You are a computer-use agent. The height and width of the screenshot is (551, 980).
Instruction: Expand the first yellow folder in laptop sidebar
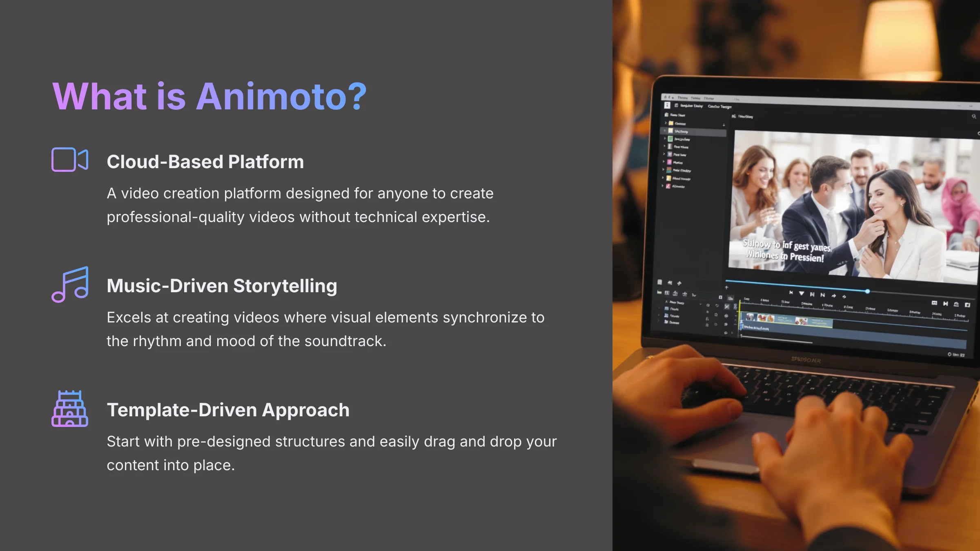point(666,123)
